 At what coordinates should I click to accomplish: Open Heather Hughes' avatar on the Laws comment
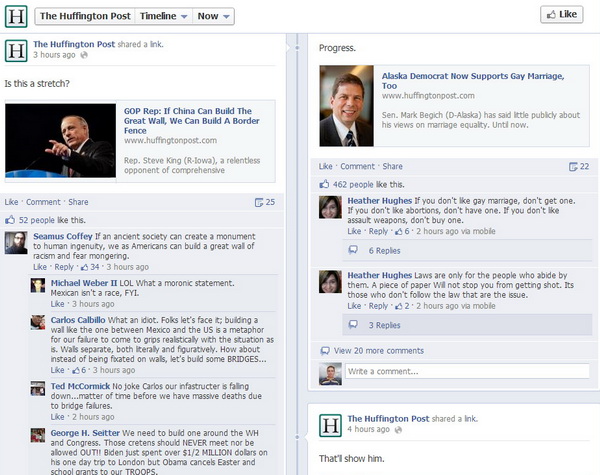pyautogui.click(x=330, y=282)
